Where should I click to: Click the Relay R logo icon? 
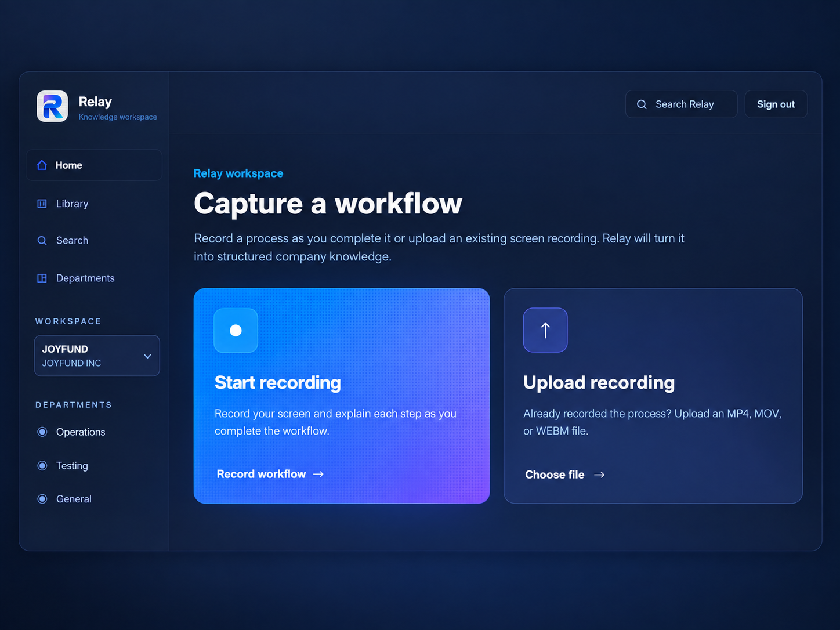tap(52, 106)
